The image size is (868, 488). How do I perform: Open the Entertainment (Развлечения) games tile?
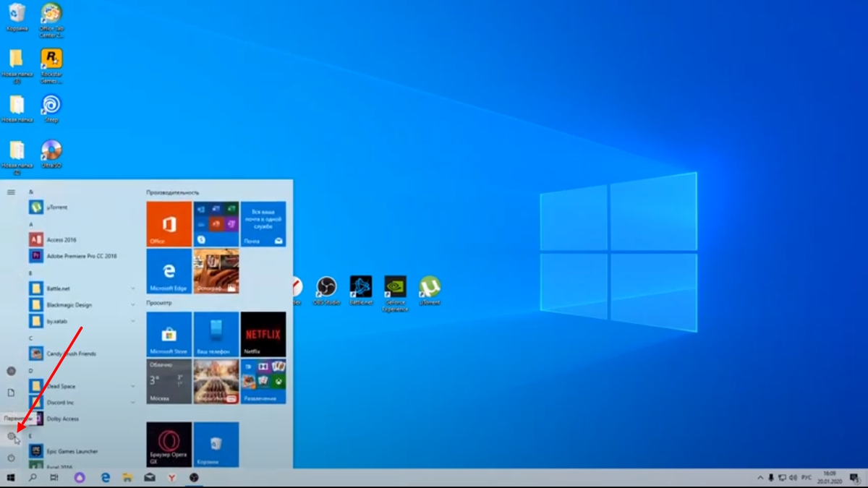[263, 382]
